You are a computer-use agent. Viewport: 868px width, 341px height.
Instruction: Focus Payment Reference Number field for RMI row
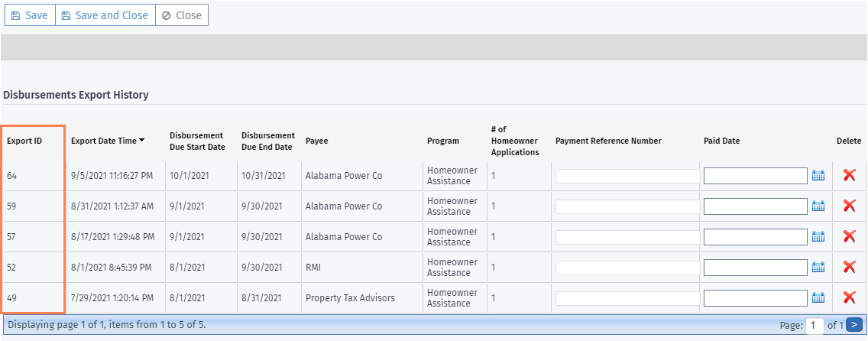click(x=628, y=268)
